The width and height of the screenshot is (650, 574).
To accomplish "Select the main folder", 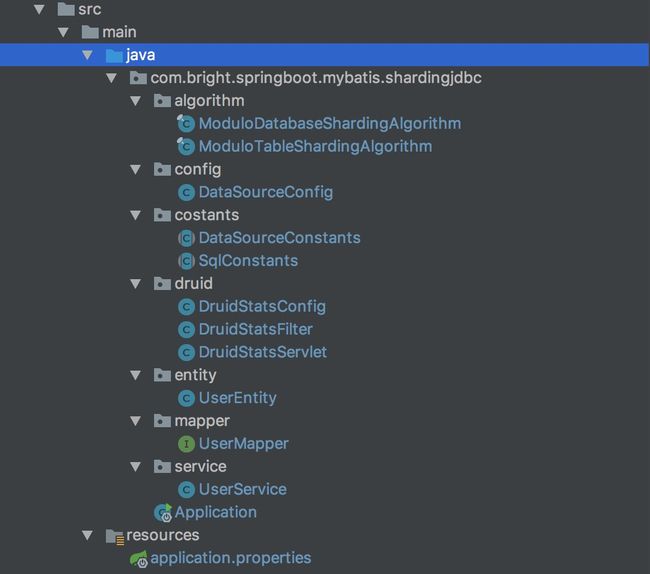I will click(119, 32).
